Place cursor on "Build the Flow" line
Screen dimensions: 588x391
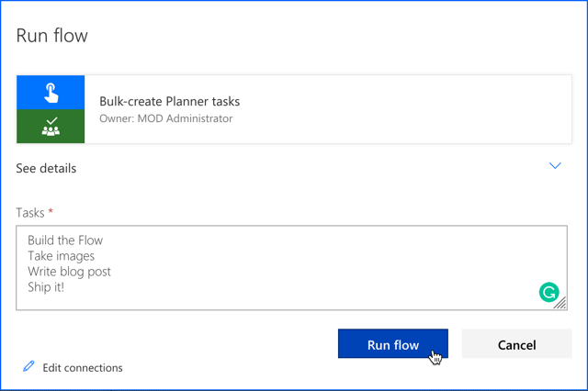click(x=65, y=240)
